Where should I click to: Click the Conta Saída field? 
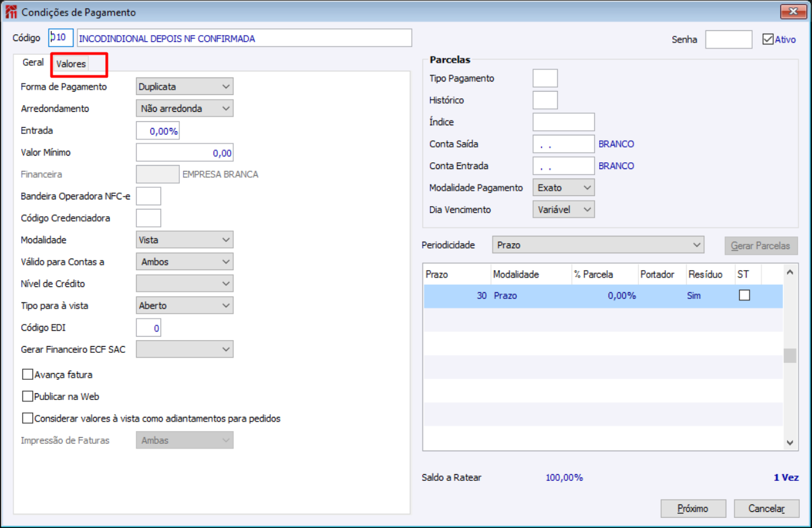coord(563,144)
